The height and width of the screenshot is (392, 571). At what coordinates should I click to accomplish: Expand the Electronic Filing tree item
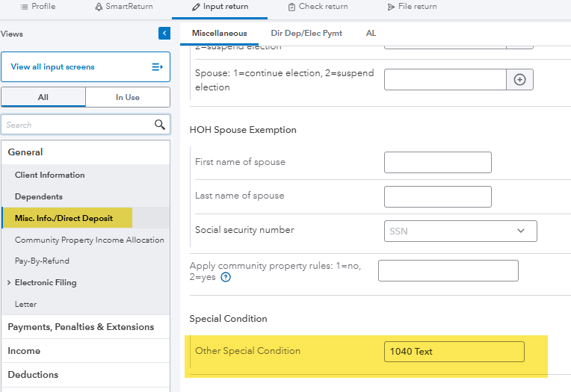click(9, 283)
